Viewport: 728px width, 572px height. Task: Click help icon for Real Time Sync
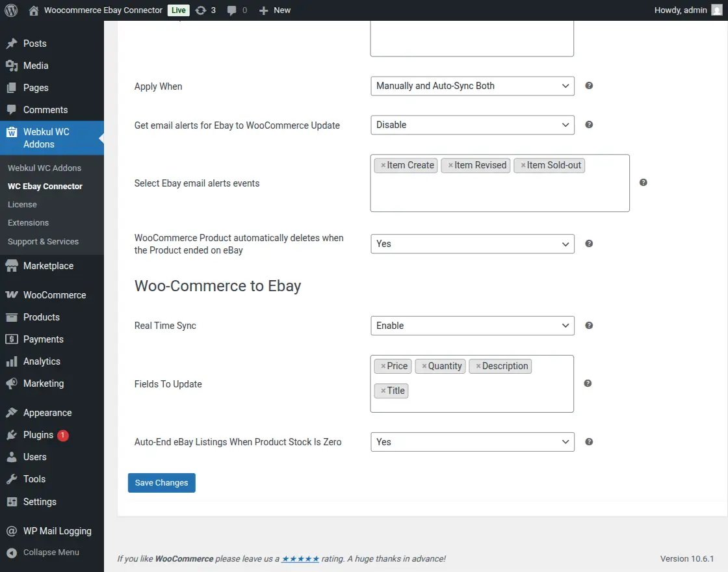589,326
